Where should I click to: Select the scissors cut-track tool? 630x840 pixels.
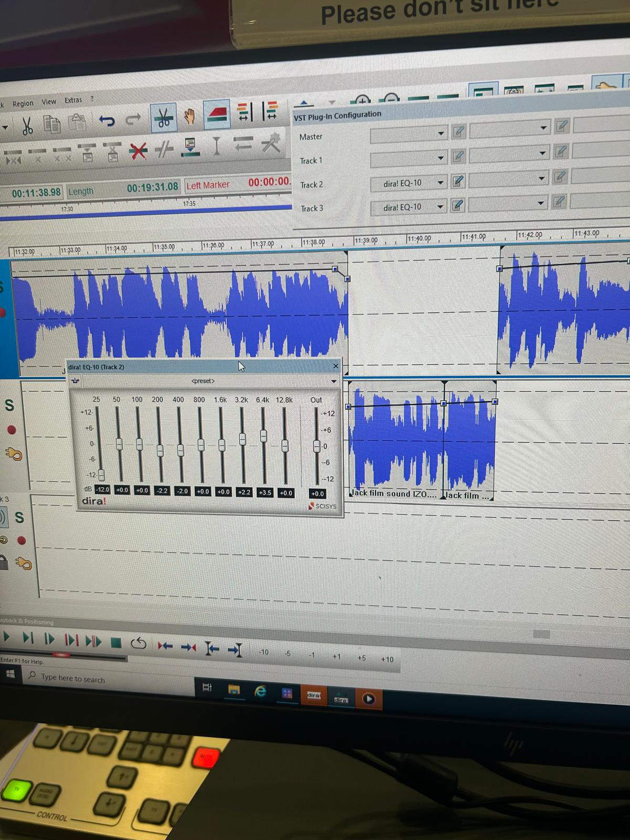pos(163,118)
